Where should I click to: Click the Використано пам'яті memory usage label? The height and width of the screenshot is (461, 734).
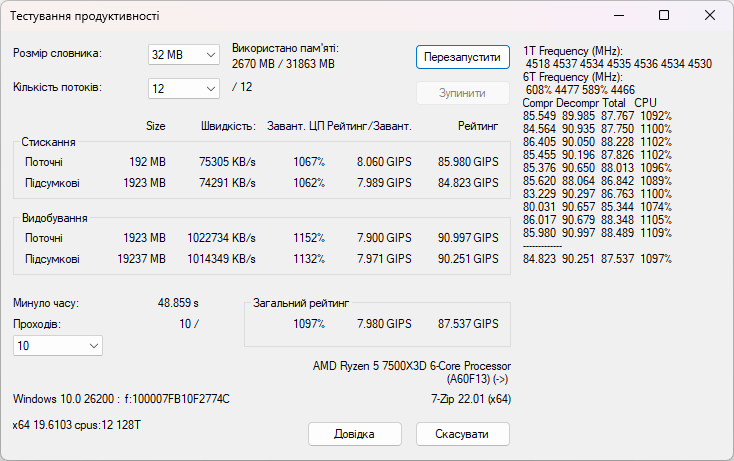coord(285,48)
